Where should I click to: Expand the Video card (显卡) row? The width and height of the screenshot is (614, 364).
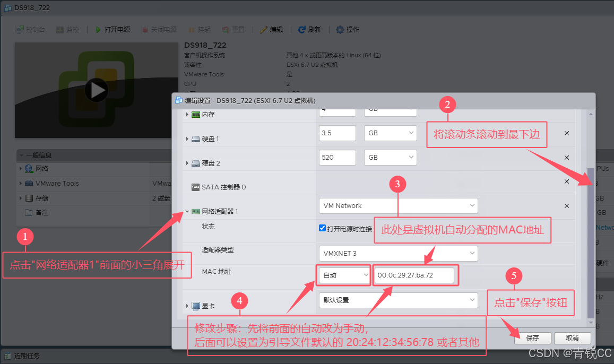(x=187, y=306)
